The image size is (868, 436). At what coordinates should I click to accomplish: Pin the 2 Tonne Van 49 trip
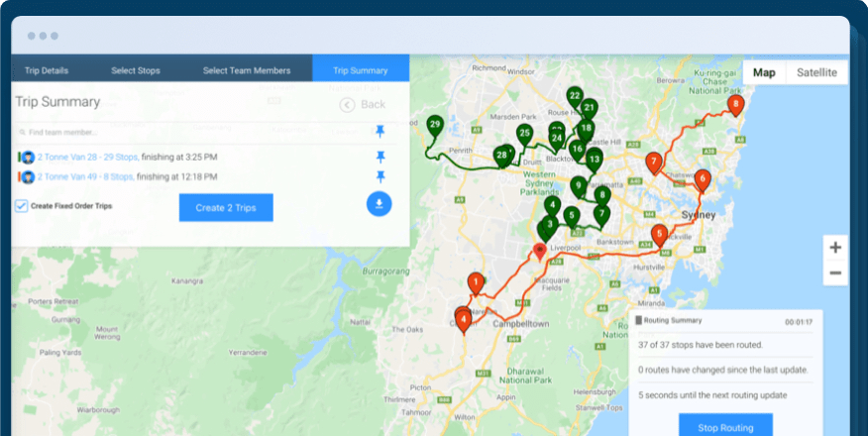point(380,177)
